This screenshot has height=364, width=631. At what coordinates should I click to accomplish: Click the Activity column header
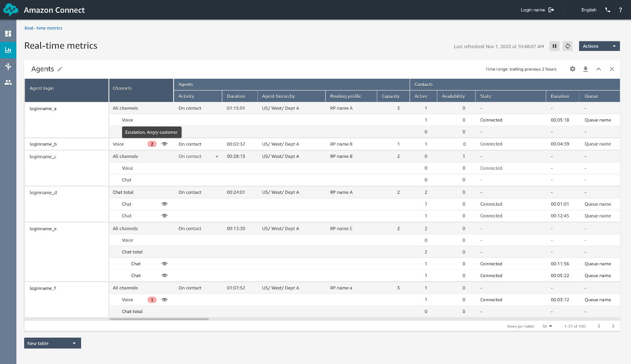[198, 96]
